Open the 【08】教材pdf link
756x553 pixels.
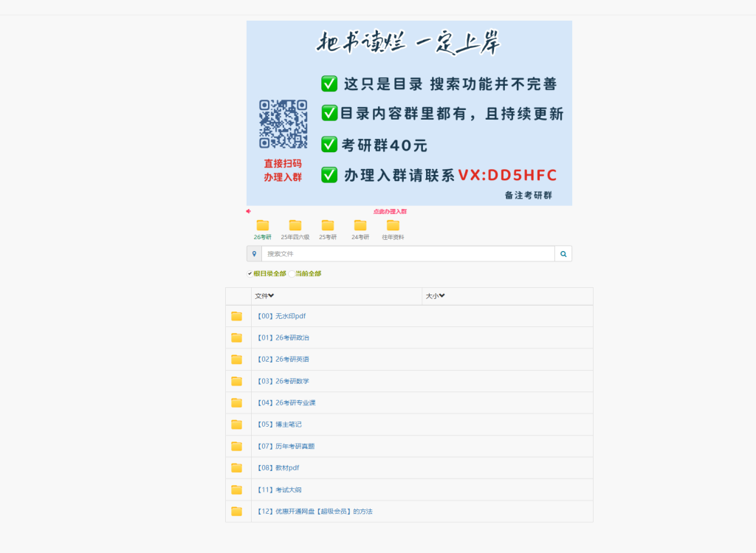278,468
